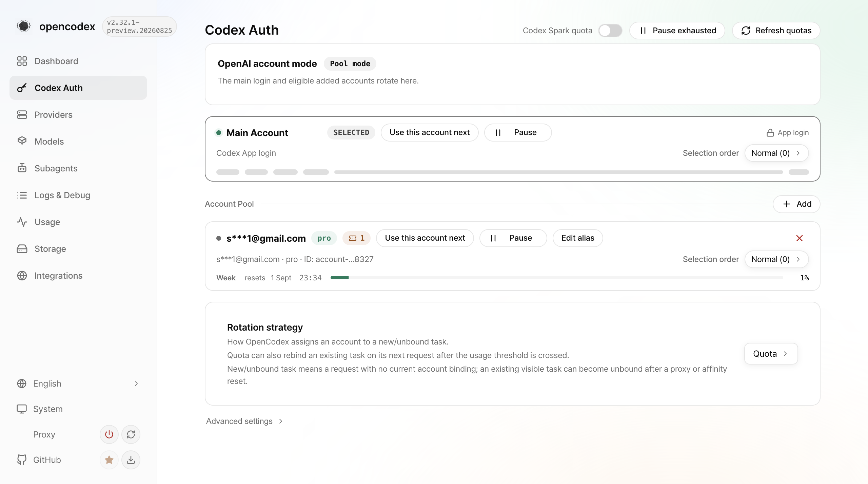The height and width of the screenshot is (484, 868).
Task: Open the Rotation strategy Quota dropdown
Action: point(771,354)
